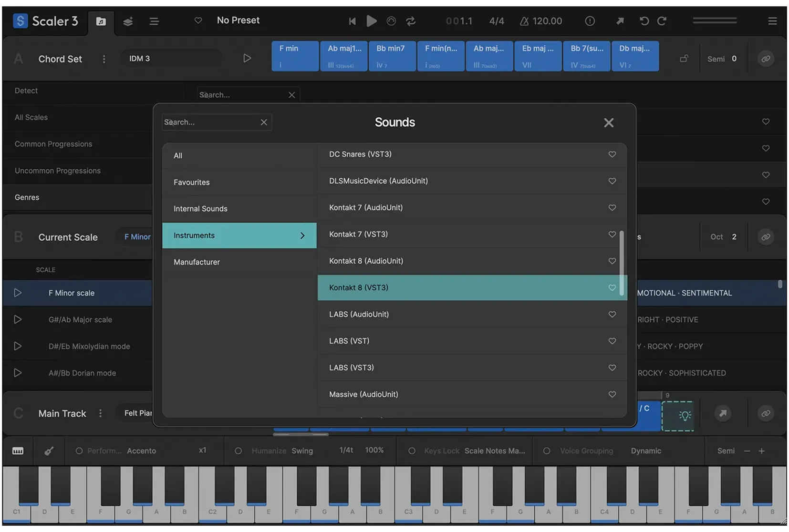Jump back to start with rewind icon
Image resolution: width=789 pixels, height=532 pixels.
[352, 21]
